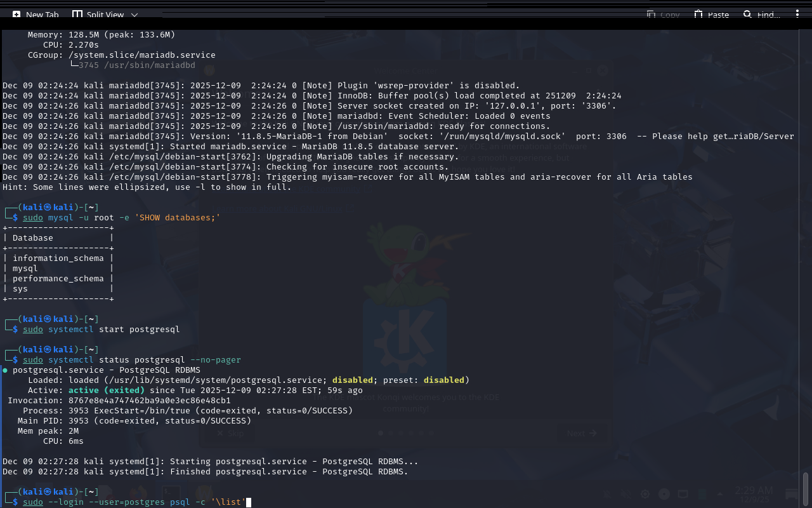
Task: Expand the Split View dropdown arrow
Action: pos(134,15)
